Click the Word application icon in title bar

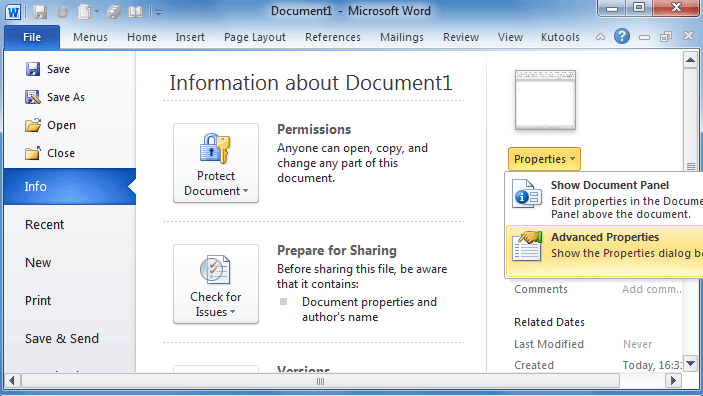pyautogui.click(x=13, y=11)
